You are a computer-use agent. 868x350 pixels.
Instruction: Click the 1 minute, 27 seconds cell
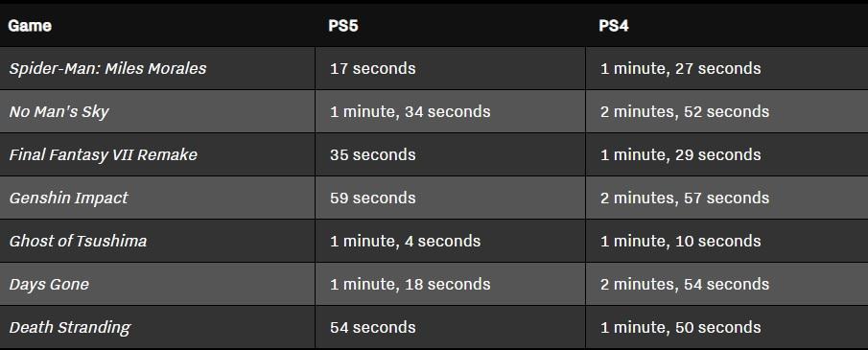tap(680, 69)
